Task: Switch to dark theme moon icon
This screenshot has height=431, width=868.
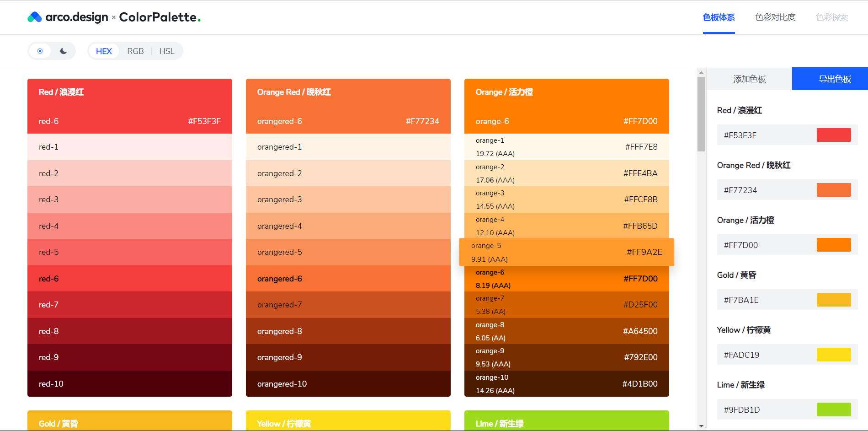Action: point(64,51)
